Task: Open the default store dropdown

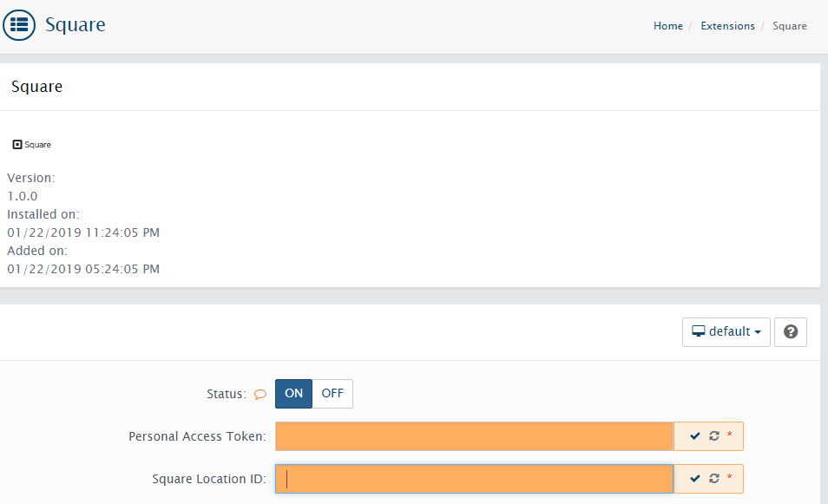Action: [x=726, y=332]
